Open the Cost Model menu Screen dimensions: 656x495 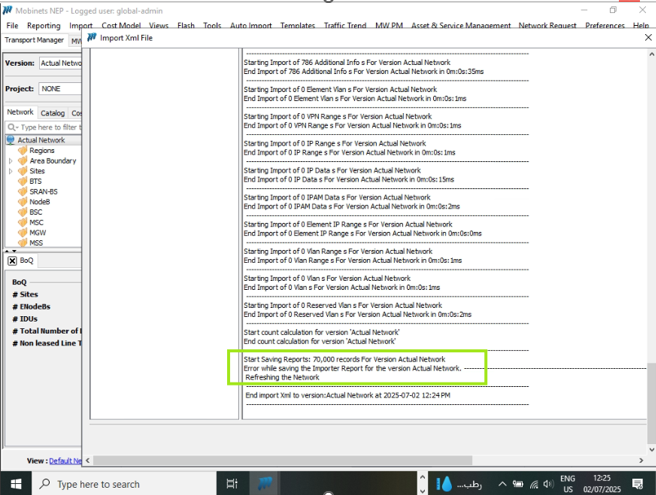pos(121,26)
